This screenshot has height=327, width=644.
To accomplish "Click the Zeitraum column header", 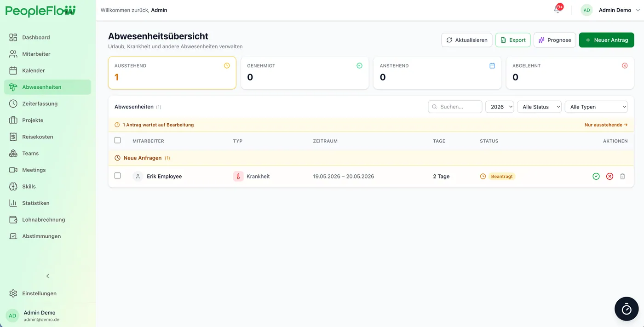I will tap(325, 141).
